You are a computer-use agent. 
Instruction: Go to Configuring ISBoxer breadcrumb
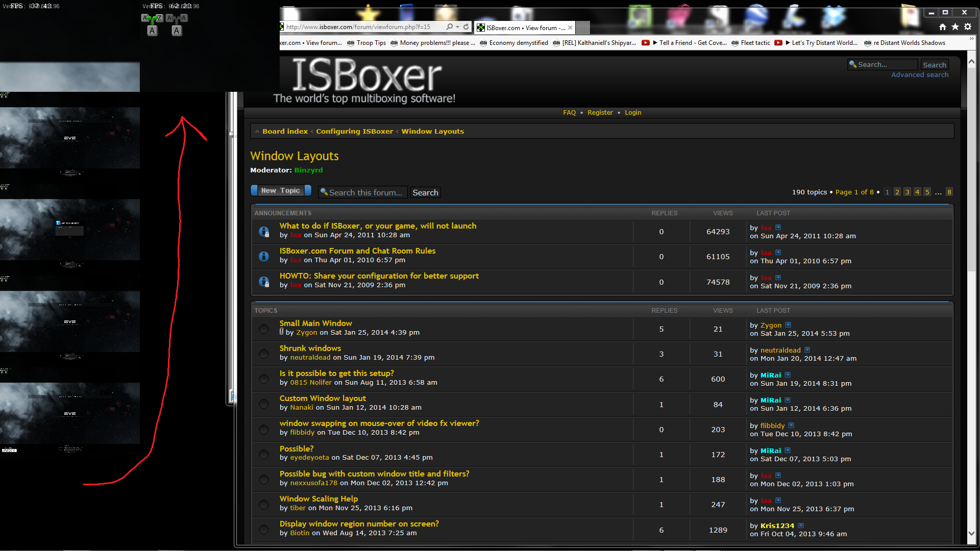pos(354,132)
